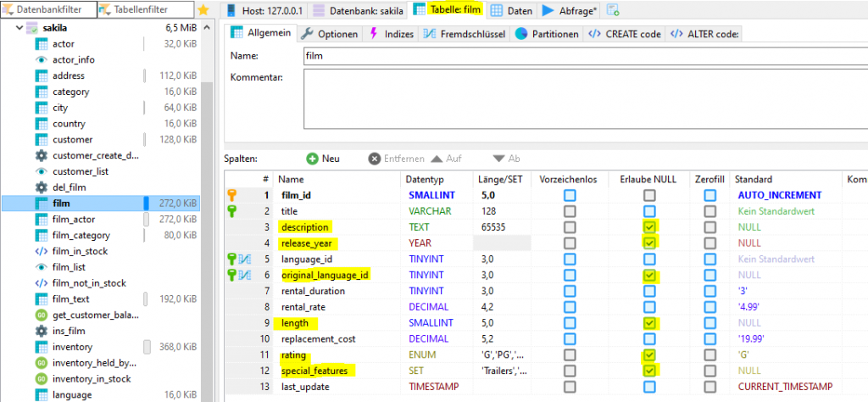Click the actor_info view eye icon
The image size is (868, 402).
41,59
